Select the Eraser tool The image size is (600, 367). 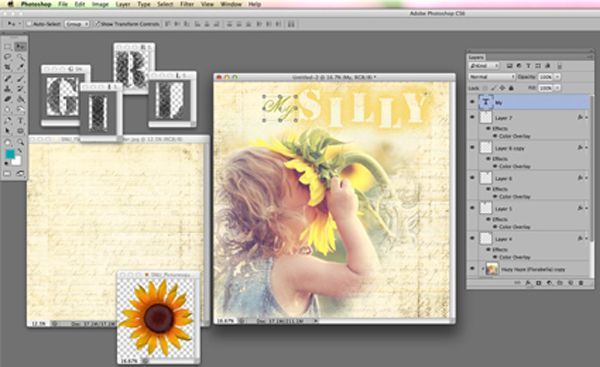tap(8, 99)
